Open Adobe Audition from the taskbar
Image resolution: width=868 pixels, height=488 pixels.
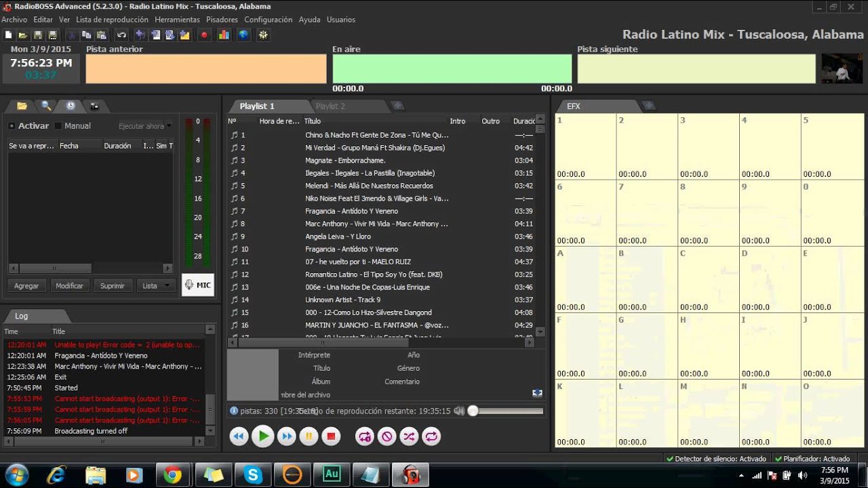332,475
